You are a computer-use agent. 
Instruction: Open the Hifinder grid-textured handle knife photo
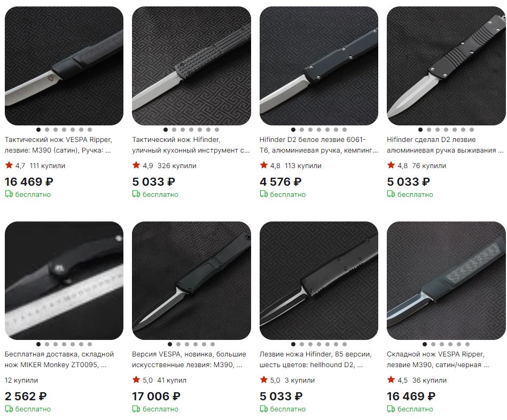[x=191, y=66]
